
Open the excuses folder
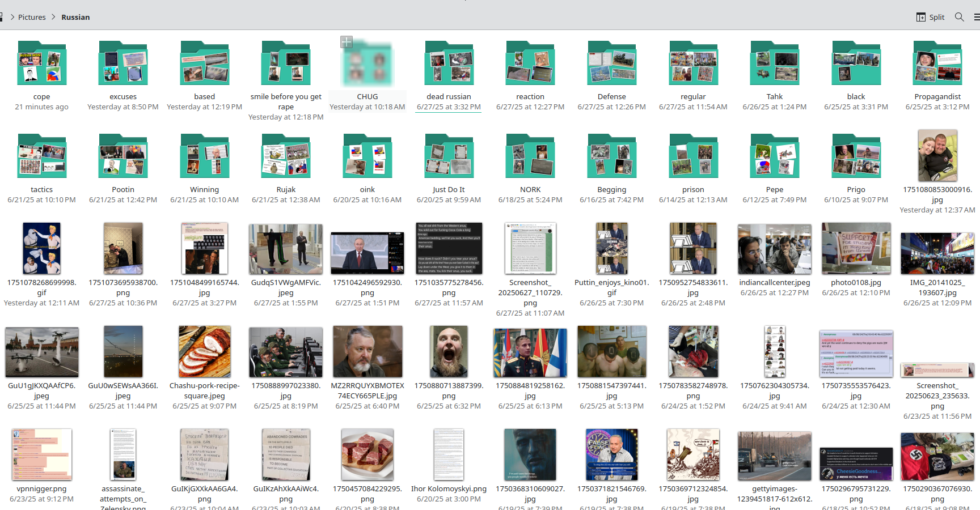tap(123, 63)
